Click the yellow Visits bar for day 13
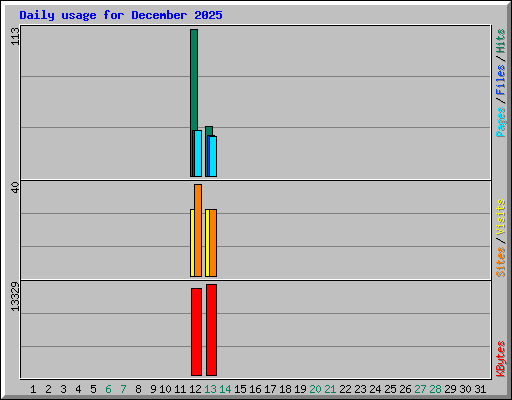 [207, 243]
